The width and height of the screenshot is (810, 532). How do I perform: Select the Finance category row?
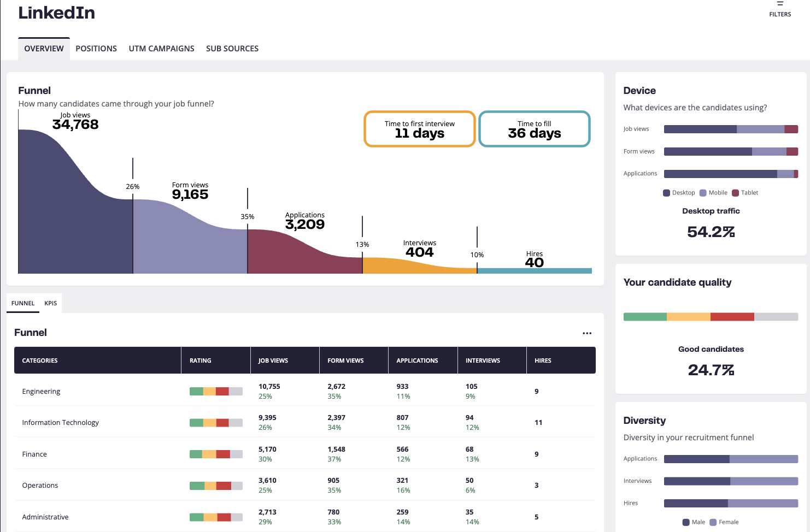click(x=305, y=454)
